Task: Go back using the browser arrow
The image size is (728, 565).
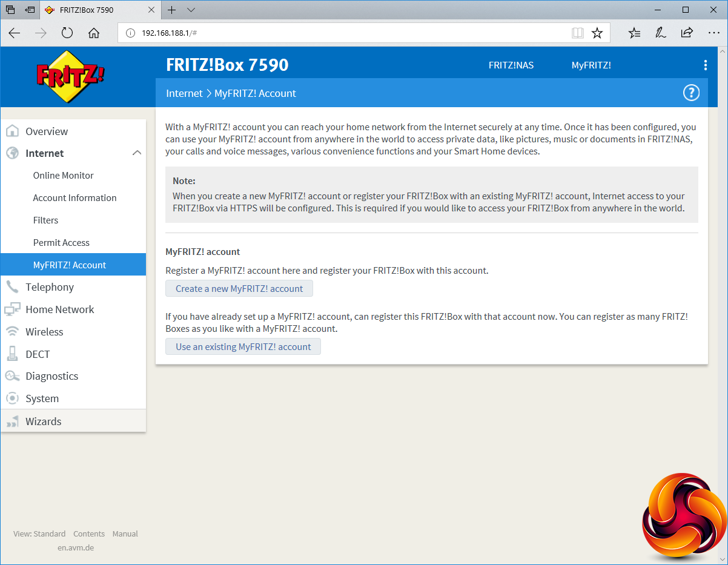Action: point(15,33)
